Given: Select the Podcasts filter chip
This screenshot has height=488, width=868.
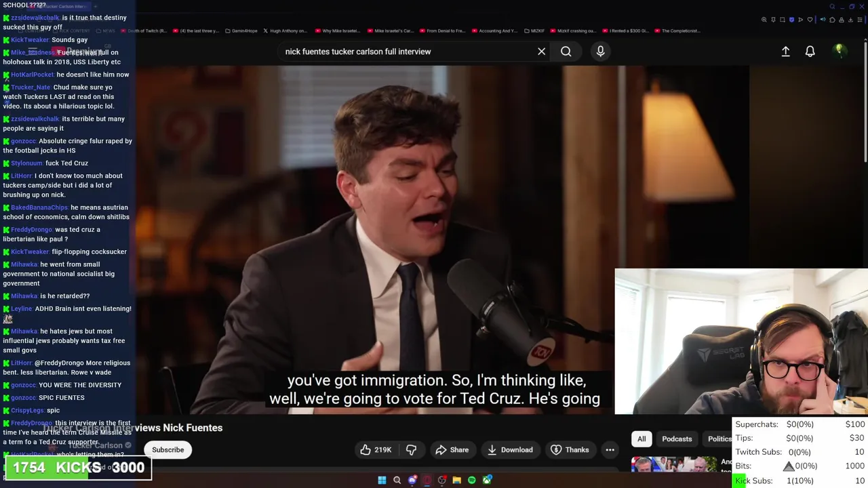Looking at the screenshot, I should pyautogui.click(x=677, y=439).
